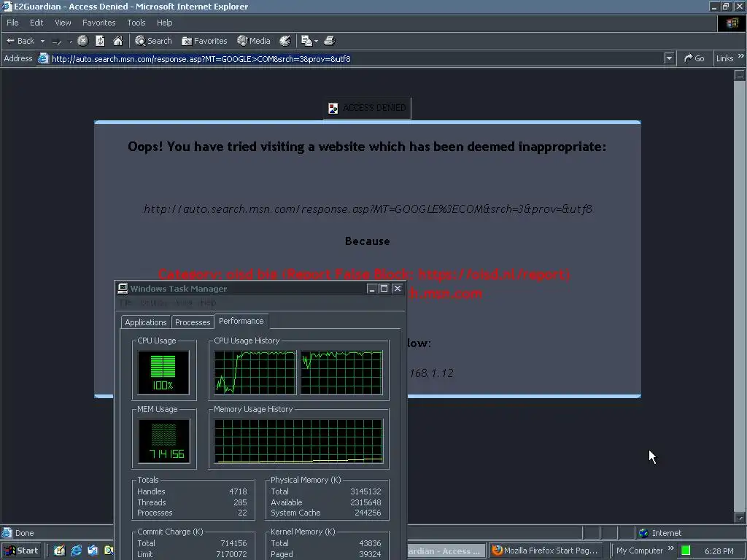The height and width of the screenshot is (560, 747).
Task: Click the Forward arrow button in Internet Explorer
Action: pyautogui.click(x=57, y=42)
